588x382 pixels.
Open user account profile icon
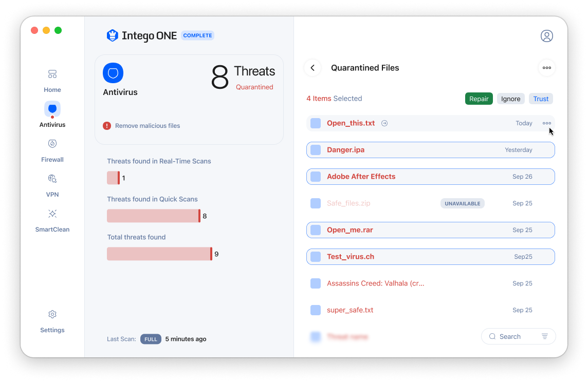click(x=547, y=36)
